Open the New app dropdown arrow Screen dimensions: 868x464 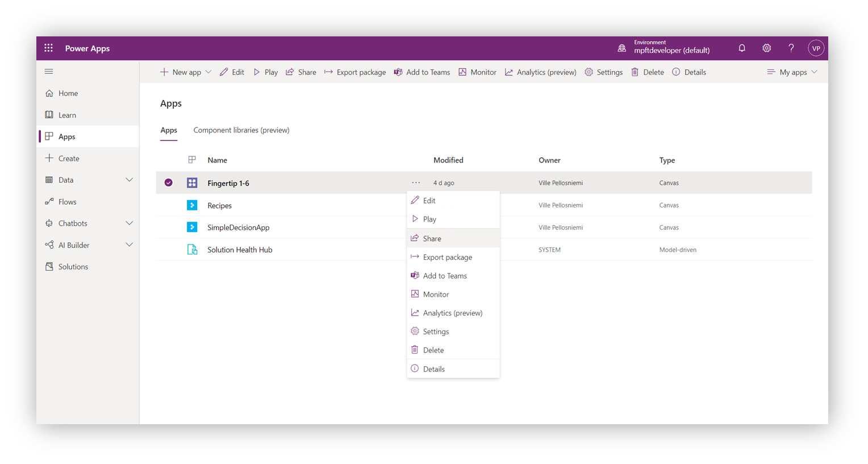point(208,72)
